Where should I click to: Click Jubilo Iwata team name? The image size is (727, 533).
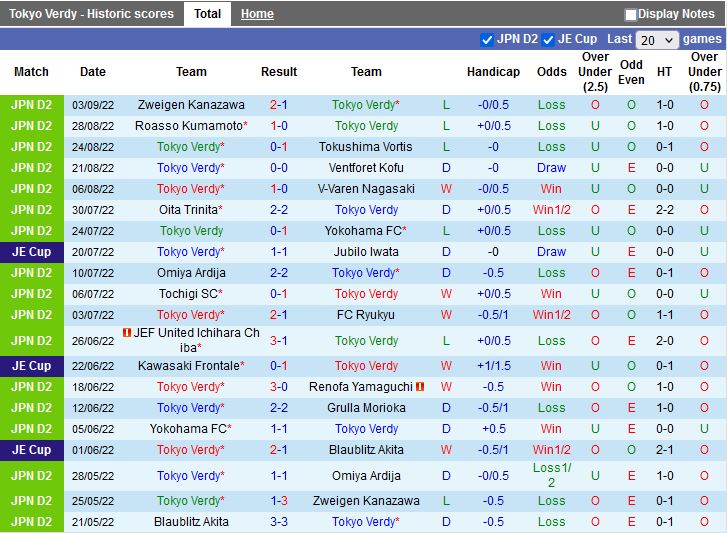tap(366, 252)
